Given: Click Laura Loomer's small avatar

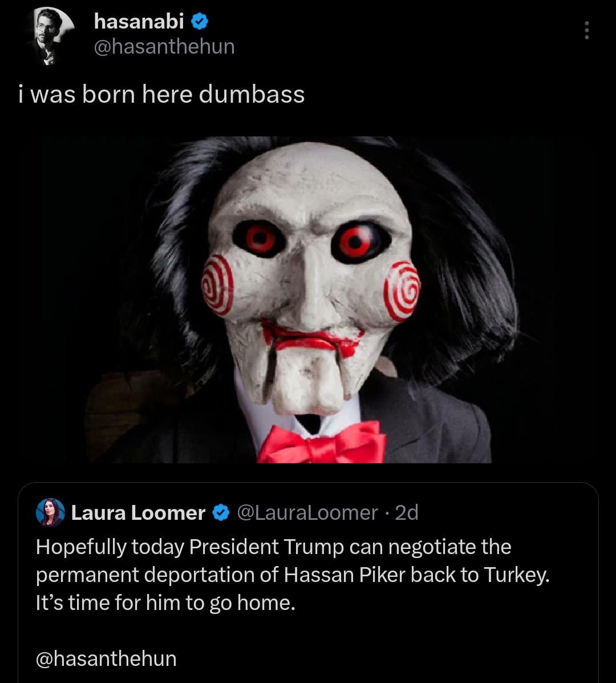Looking at the screenshot, I should click(x=50, y=512).
